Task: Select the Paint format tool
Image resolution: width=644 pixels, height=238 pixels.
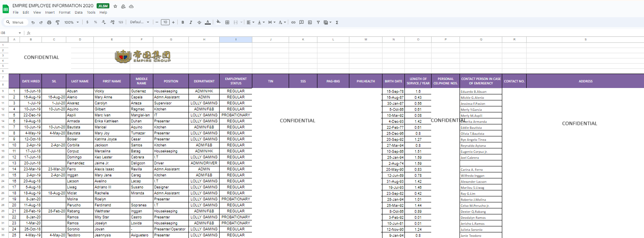Action: point(57,22)
